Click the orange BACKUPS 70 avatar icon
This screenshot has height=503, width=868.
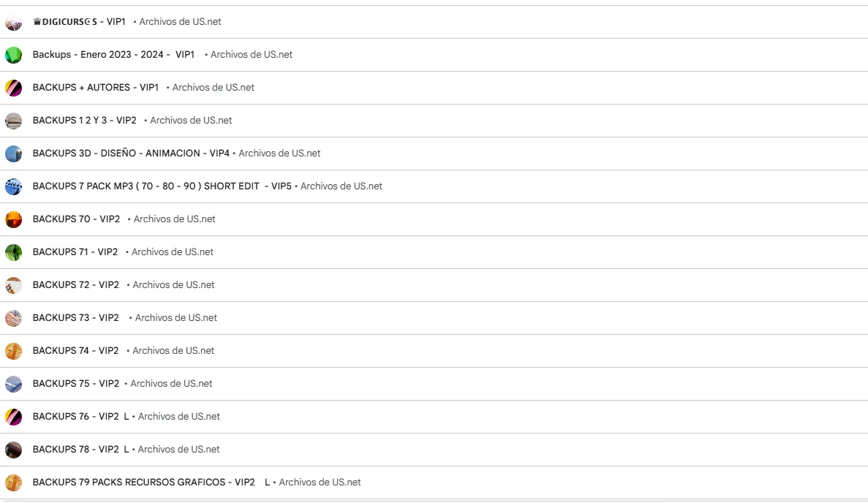tap(13, 219)
